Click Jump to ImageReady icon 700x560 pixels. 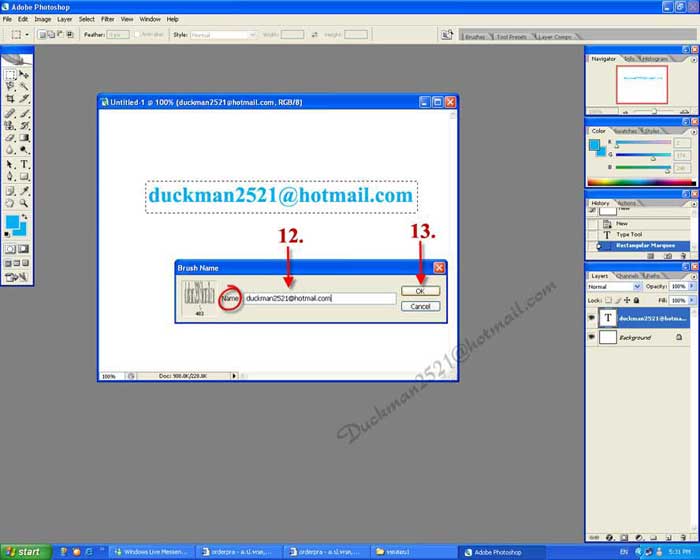pos(17,277)
